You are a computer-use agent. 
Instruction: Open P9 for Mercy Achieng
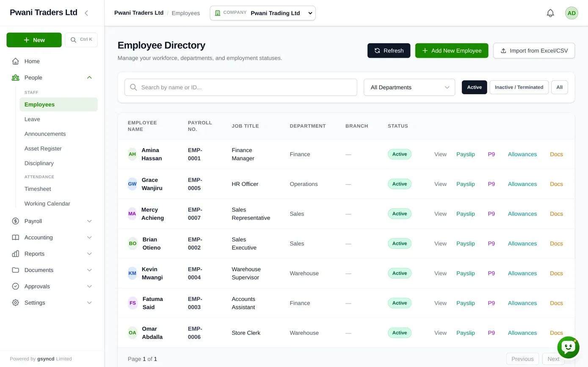point(491,214)
